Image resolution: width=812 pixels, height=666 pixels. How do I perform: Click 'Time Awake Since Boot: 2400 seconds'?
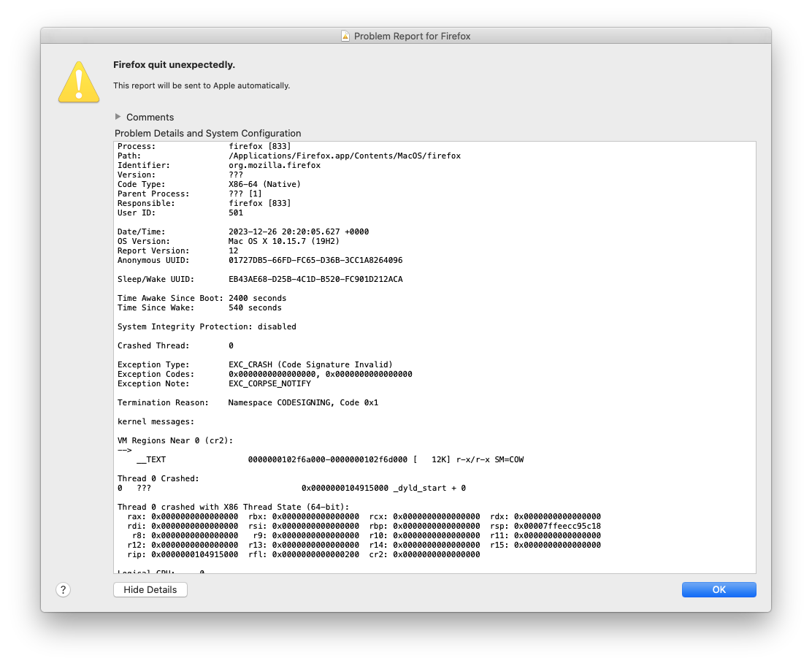click(x=202, y=298)
